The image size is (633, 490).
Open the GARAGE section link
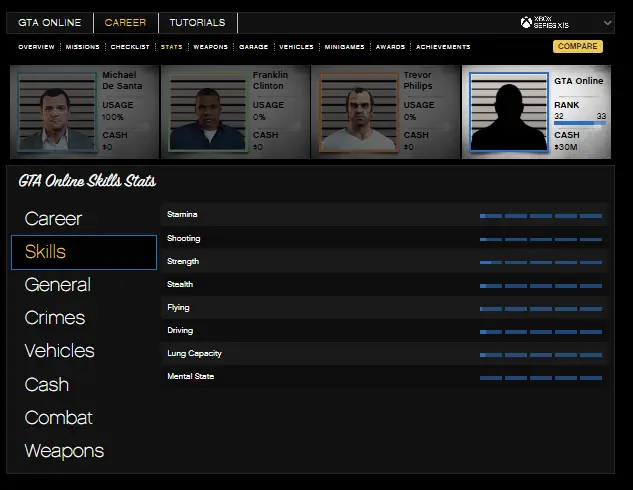tap(253, 47)
